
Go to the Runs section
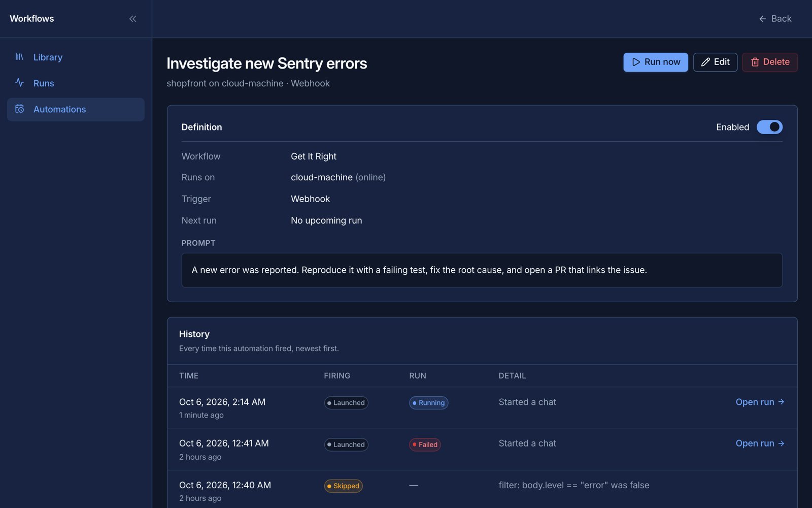(76, 83)
